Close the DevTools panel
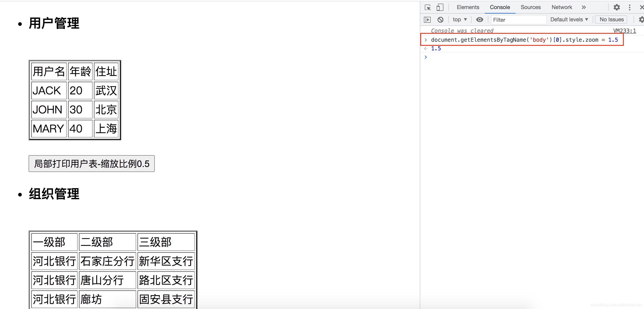Screen dimensions: 644x309 click(642, 7)
